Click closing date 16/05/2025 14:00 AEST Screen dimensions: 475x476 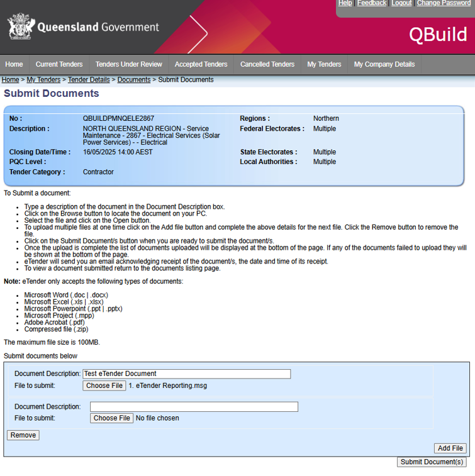[118, 152]
